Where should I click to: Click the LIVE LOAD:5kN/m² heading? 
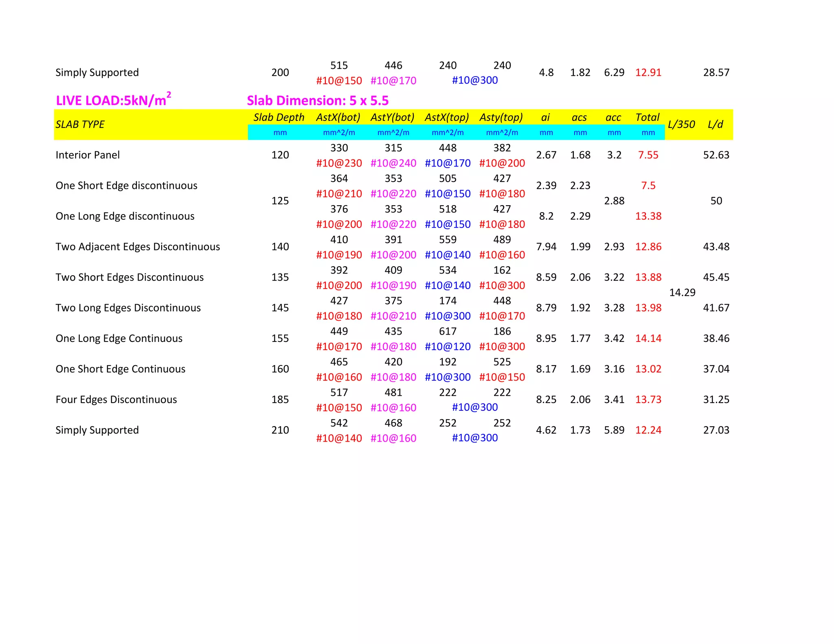pyautogui.click(x=113, y=100)
